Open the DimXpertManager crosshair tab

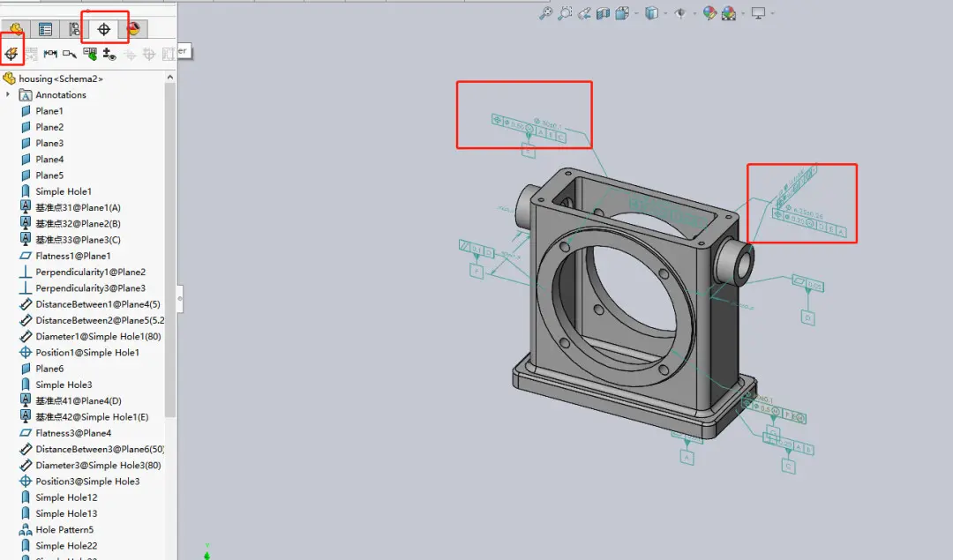[x=104, y=29]
